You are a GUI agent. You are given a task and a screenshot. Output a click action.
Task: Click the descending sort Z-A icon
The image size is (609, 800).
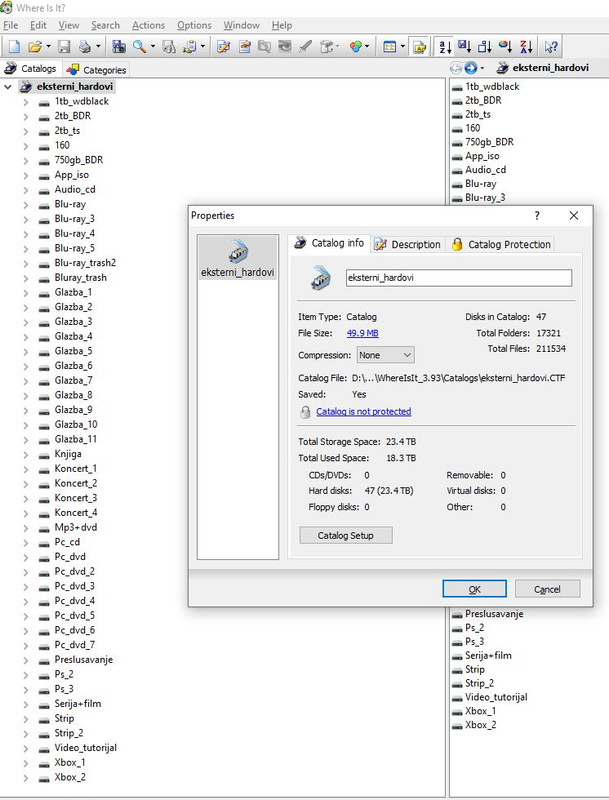point(526,47)
